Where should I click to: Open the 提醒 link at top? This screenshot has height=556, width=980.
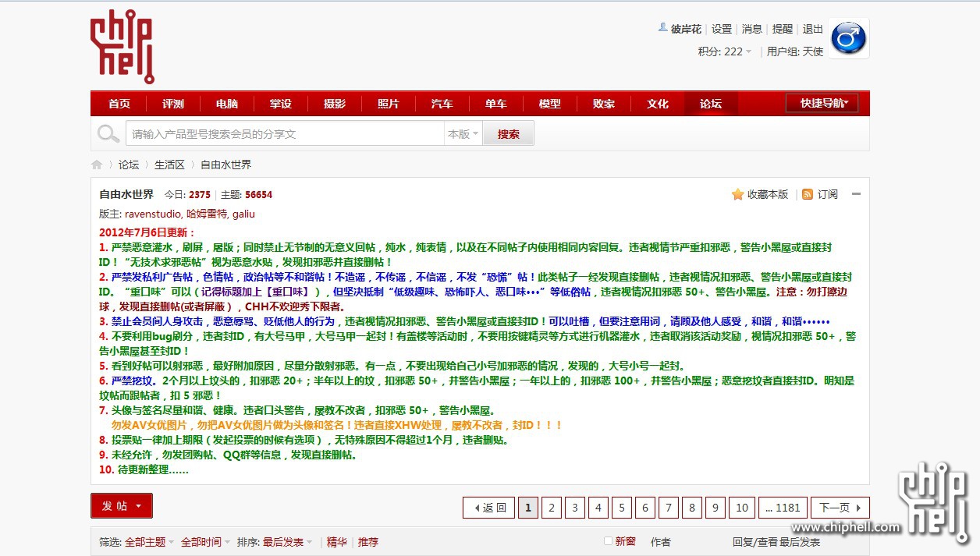tap(783, 29)
